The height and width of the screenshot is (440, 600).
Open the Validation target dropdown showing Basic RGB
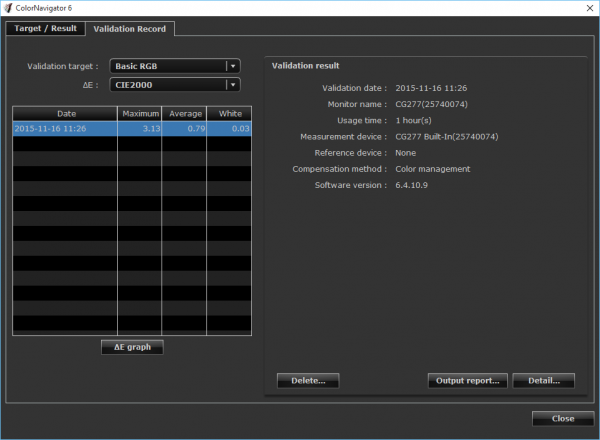[x=175, y=66]
